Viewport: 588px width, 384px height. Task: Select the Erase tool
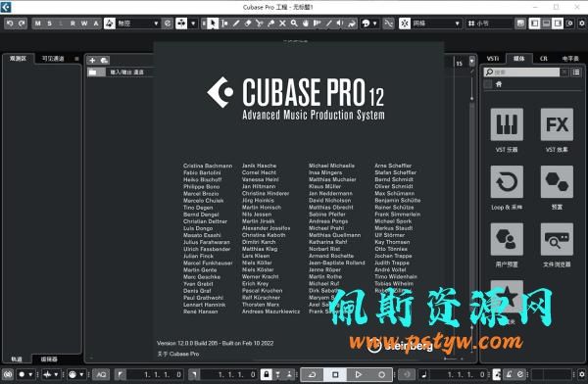click(x=248, y=24)
